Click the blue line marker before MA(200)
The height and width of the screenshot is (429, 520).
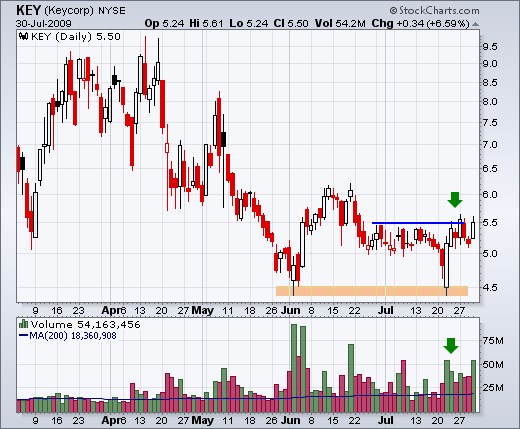coord(23,335)
